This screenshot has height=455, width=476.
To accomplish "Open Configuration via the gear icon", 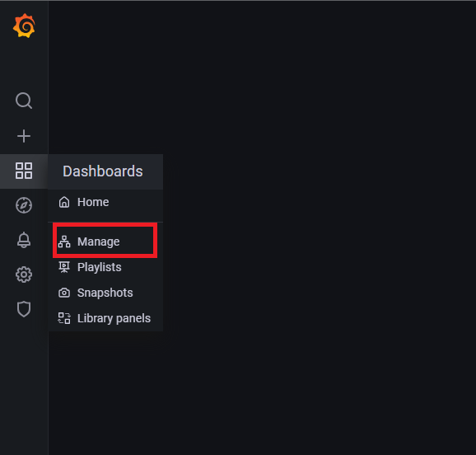I will 24,274.
